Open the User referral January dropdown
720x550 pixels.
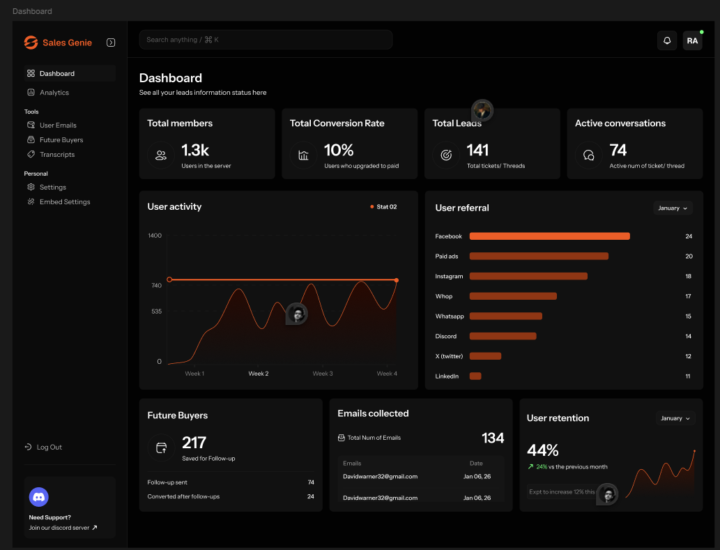tap(673, 208)
